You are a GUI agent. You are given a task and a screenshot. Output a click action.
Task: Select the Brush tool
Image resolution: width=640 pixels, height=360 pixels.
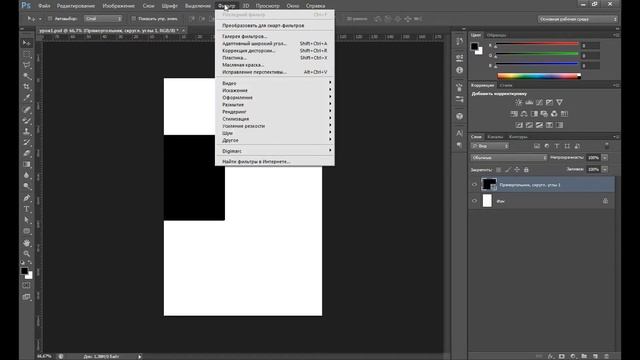27,120
